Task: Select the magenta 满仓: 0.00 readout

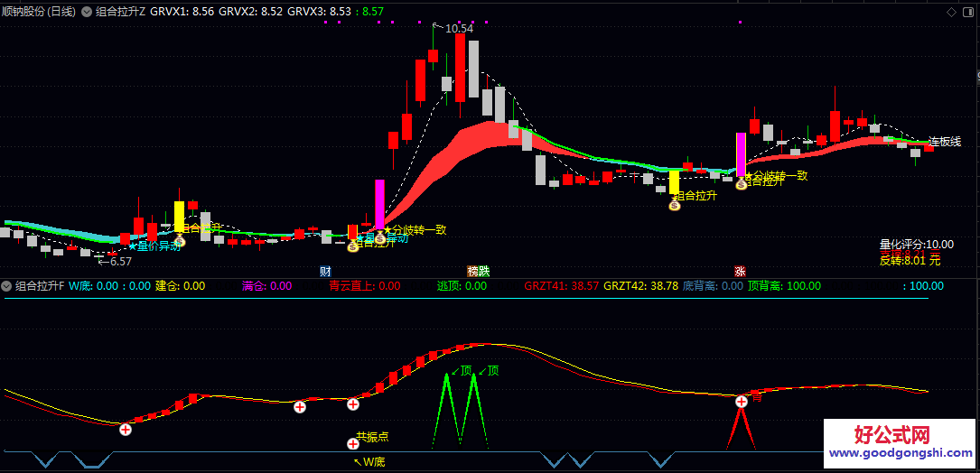Action: pos(266,286)
